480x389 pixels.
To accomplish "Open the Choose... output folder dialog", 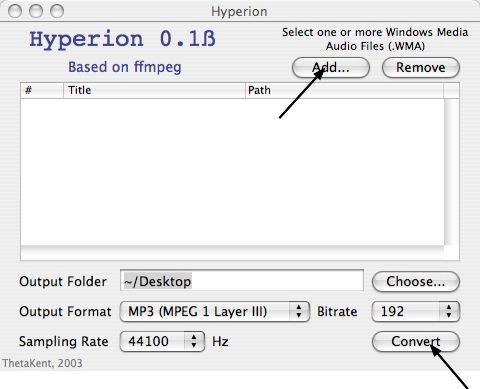I will point(416,282).
